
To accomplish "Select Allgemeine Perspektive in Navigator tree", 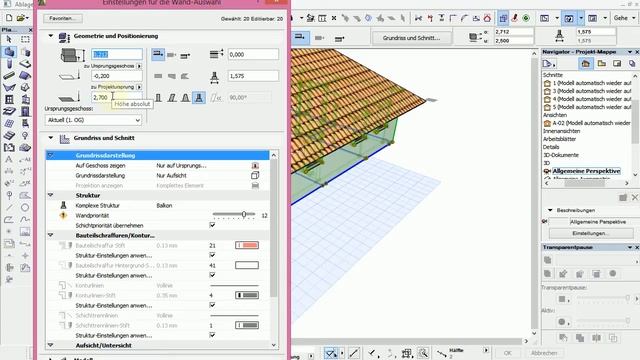I will pos(586,171).
